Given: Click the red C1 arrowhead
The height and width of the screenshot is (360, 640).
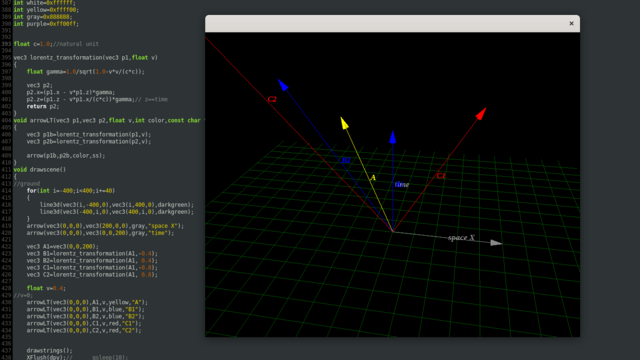Looking at the screenshot, I should (x=482, y=113).
